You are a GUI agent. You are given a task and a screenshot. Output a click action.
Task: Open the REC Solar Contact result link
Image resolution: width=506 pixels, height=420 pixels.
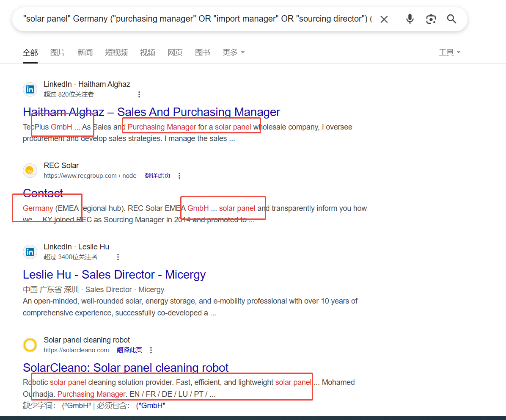point(43,193)
